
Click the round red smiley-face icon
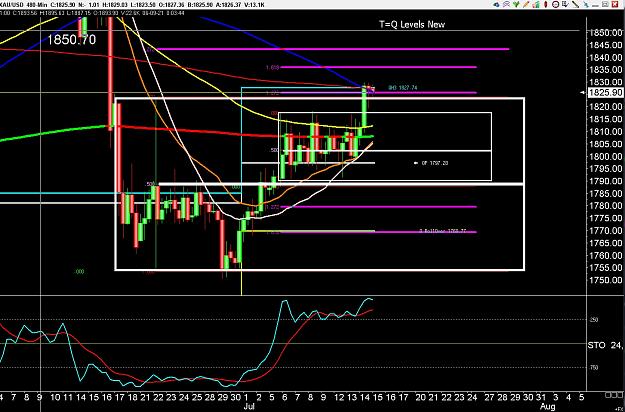[556, 4]
